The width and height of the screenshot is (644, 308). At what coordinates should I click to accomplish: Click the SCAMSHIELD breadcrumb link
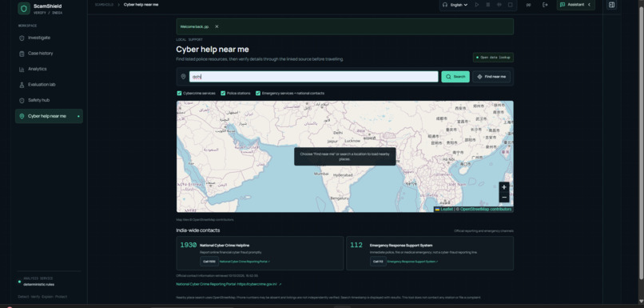tap(104, 5)
